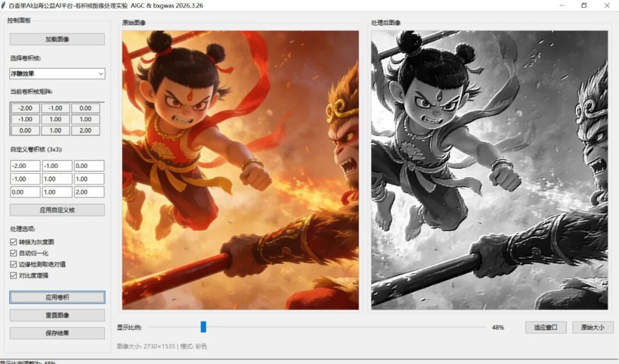Click the 应用卷积 button
Viewport: 619px width, 364px height.
pos(57,298)
